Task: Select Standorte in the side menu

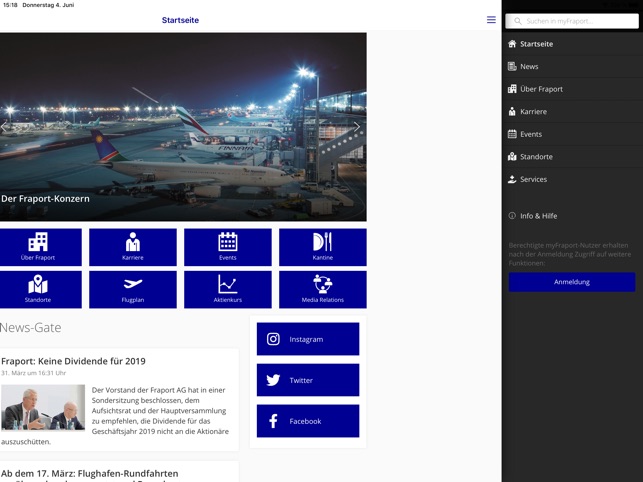Action: [x=572, y=157]
